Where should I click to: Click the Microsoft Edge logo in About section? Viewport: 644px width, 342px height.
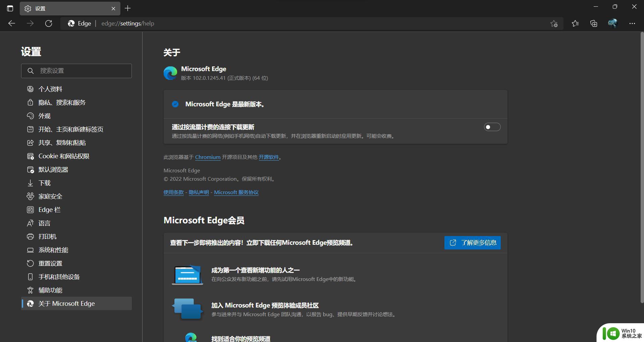[x=170, y=73]
